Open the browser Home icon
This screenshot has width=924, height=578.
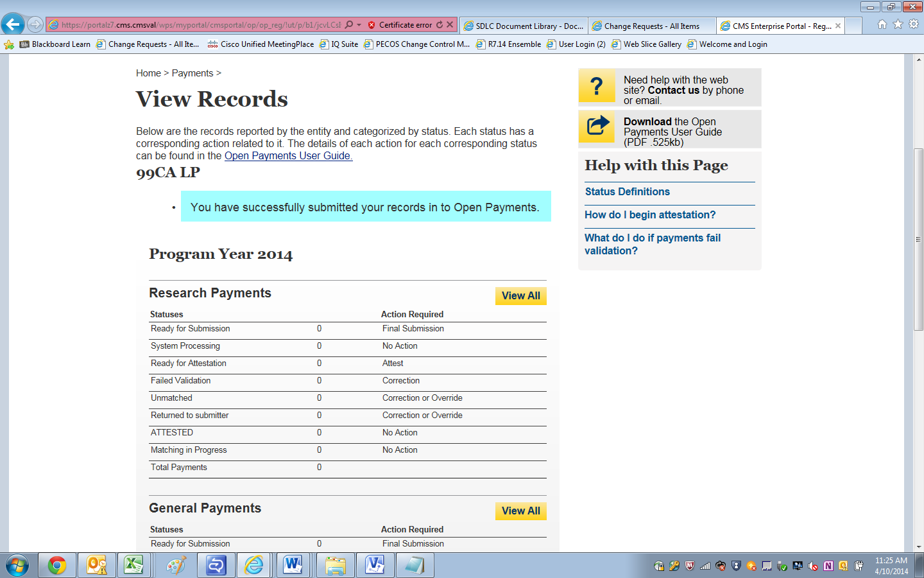tap(882, 24)
